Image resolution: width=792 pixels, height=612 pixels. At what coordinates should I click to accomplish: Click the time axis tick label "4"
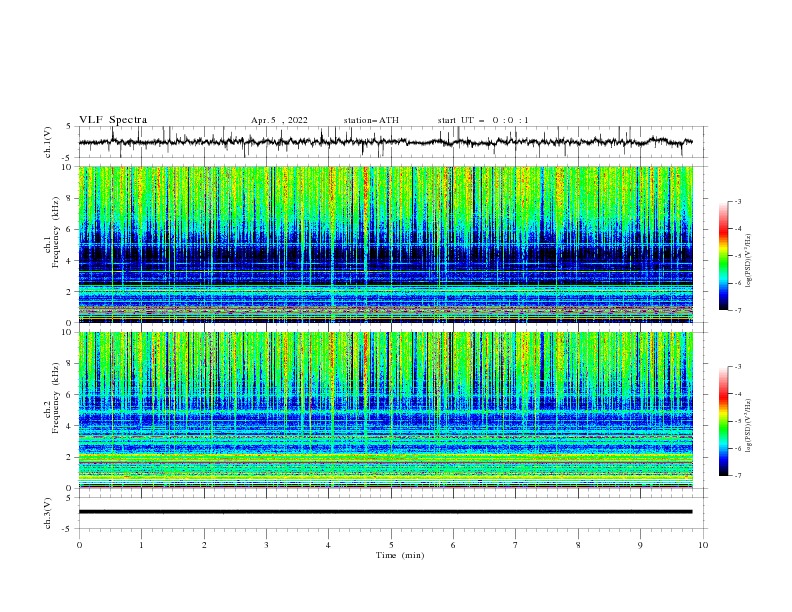[x=329, y=545]
